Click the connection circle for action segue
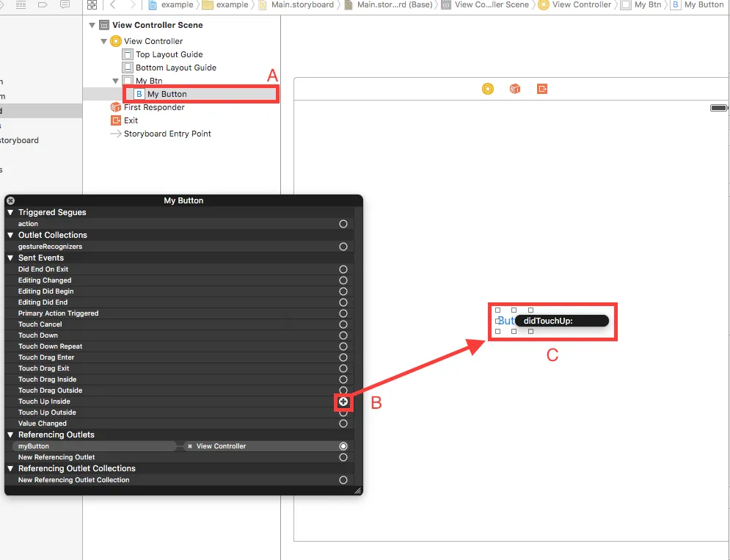Image resolution: width=730 pixels, height=560 pixels. pyautogui.click(x=343, y=224)
